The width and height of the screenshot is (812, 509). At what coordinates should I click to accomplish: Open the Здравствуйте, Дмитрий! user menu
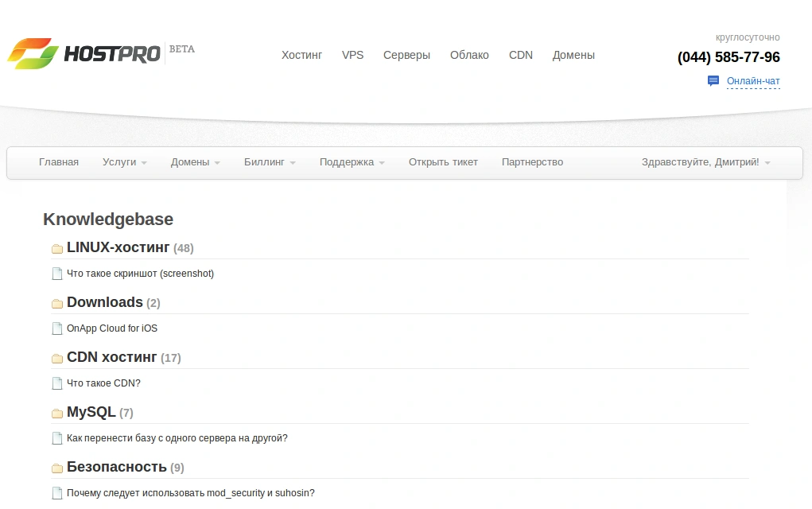pos(706,162)
